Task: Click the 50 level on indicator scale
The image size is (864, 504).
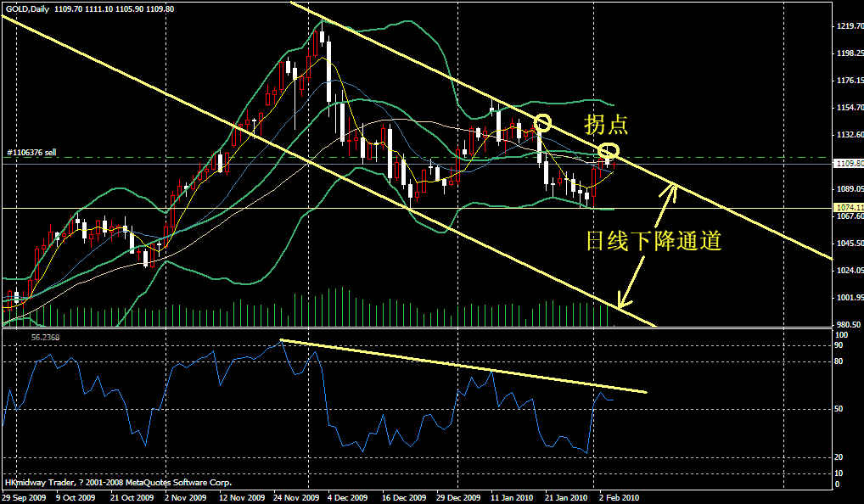Action: [x=839, y=409]
